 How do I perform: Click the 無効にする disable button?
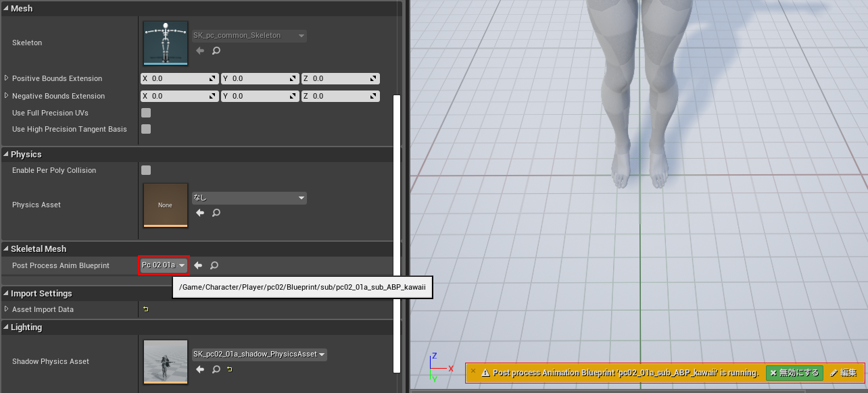(x=794, y=373)
